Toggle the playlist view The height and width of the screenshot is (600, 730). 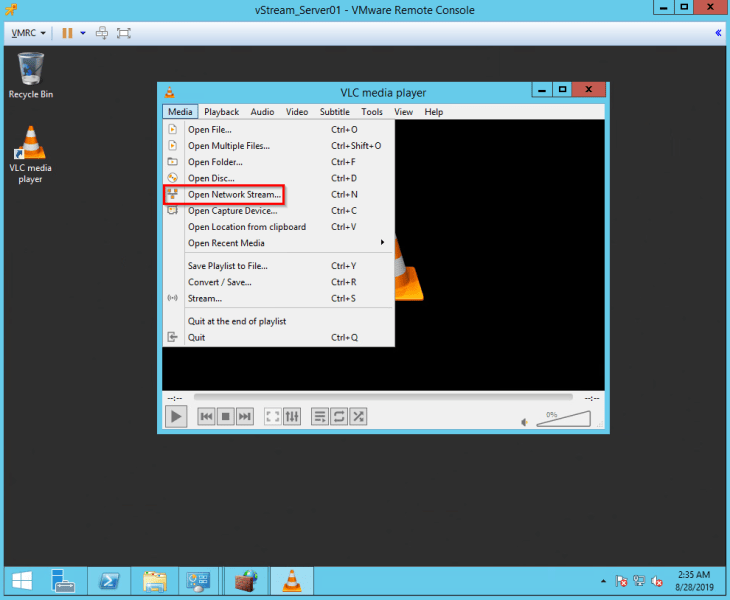(x=320, y=416)
